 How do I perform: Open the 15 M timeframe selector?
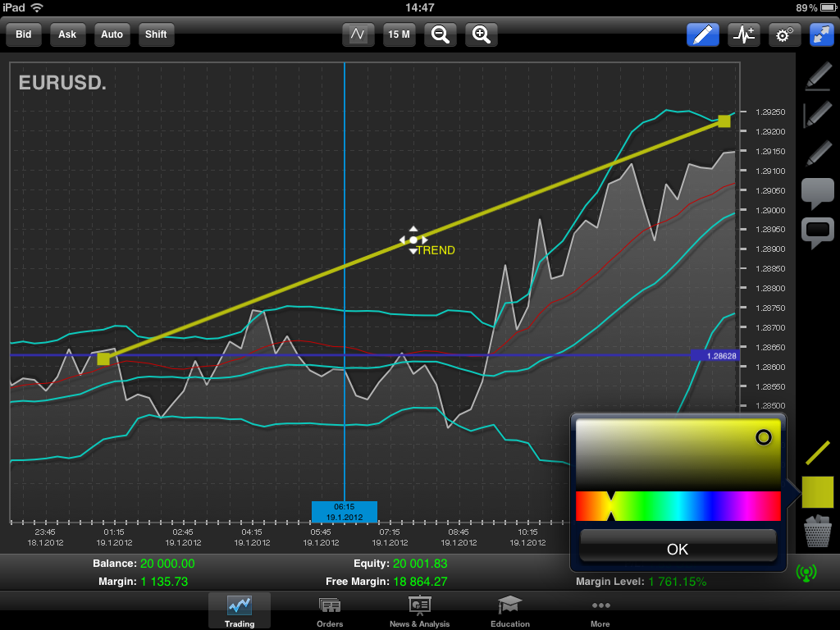(399, 34)
